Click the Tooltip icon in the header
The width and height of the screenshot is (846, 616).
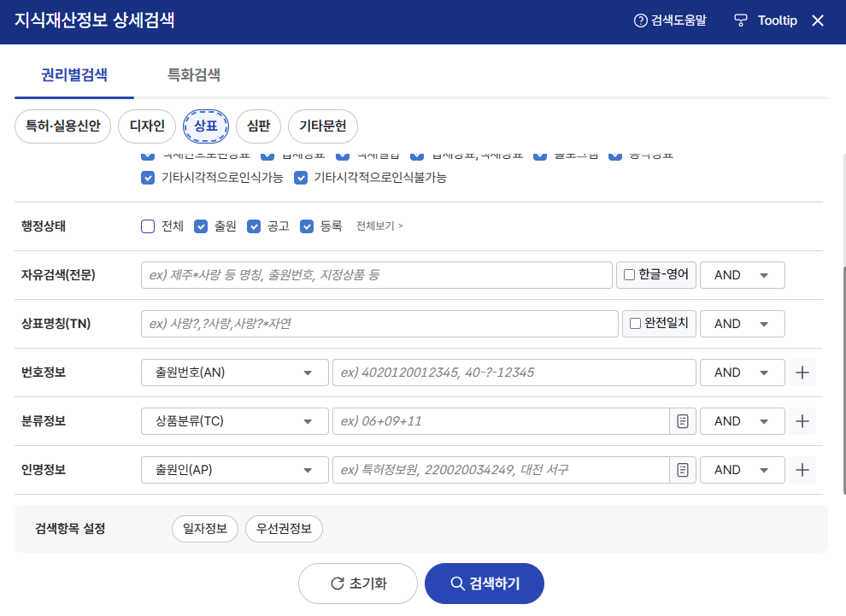coord(739,21)
